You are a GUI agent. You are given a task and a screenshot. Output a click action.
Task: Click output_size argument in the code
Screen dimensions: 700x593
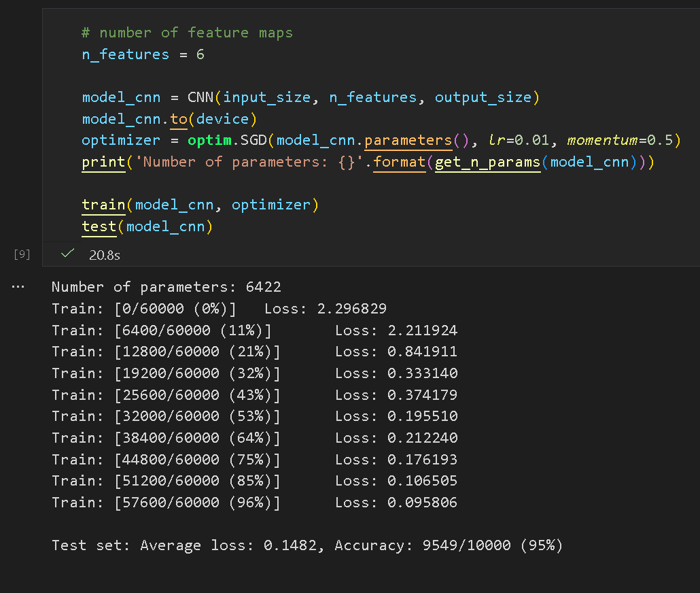pos(483,97)
